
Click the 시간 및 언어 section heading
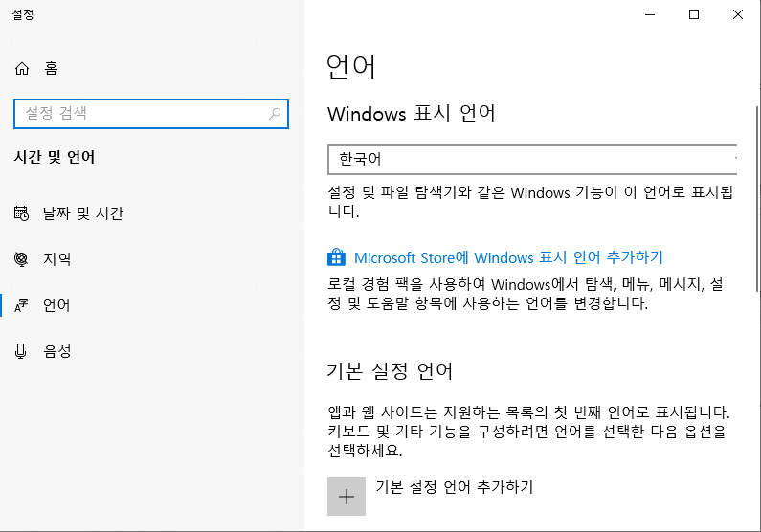[x=55, y=157]
